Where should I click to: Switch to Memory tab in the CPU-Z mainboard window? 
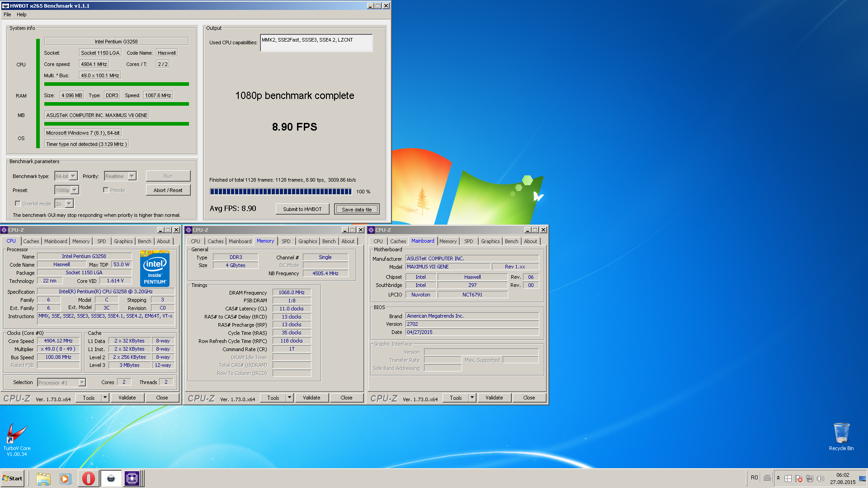(x=448, y=241)
